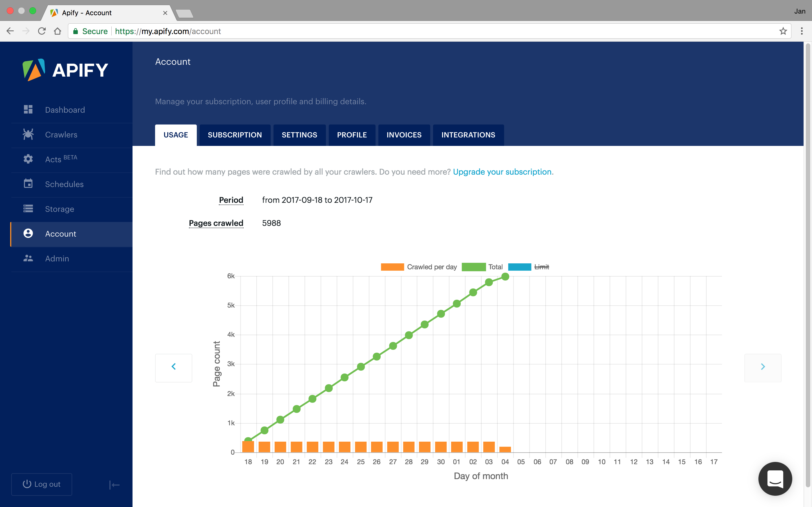
Task: Go to next period with right chevron
Action: click(x=762, y=367)
